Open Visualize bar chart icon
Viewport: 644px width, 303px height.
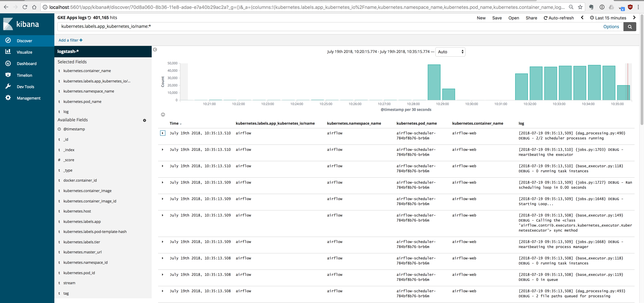[8, 52]
